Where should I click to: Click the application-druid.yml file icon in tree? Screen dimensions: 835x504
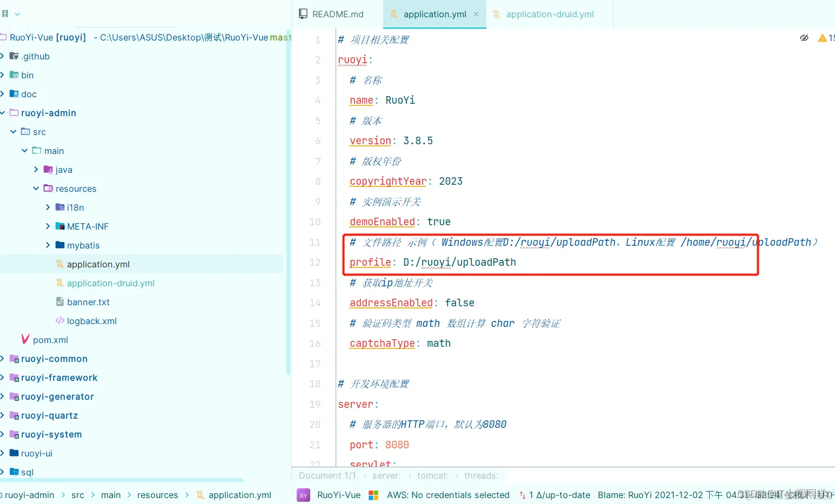click(x=60, y=283)
